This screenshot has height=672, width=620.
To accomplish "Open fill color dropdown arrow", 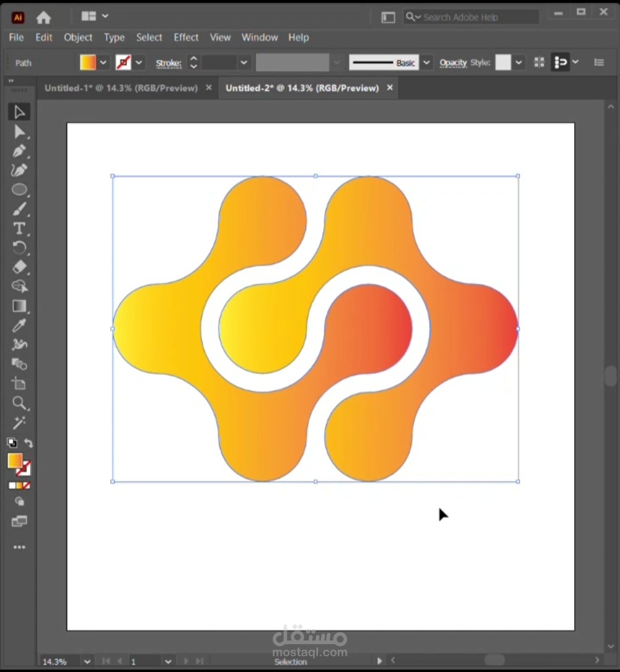I will [103, 63].
